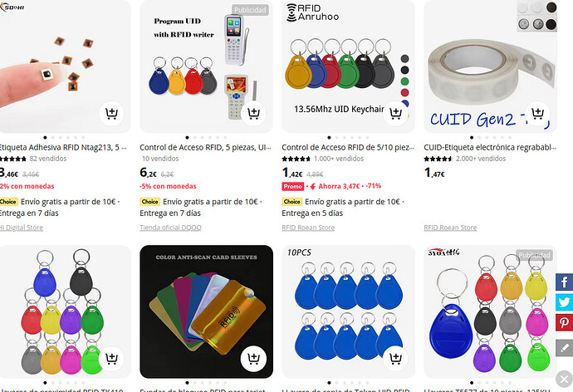This screenshot has width=573, height=392.
Task: Click the pencil feedback icon
Action: pyautogui.click(x=564, y=345)
